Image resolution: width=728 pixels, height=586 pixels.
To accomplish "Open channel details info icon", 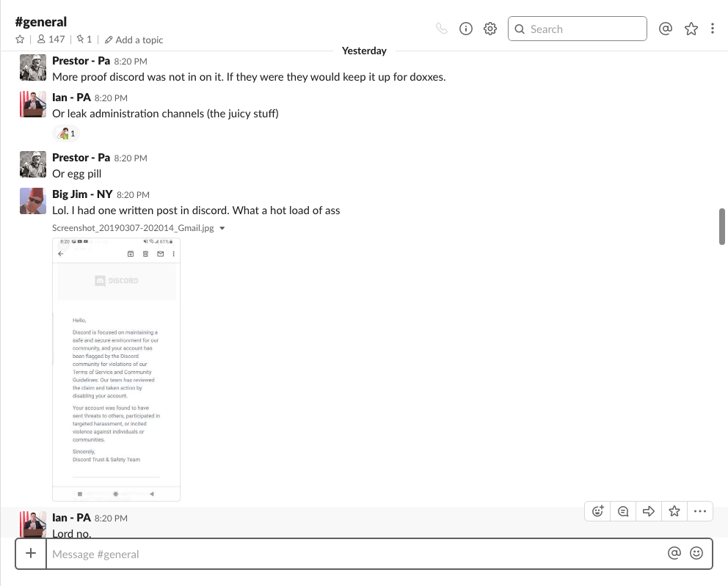I will tap(465, 29).
